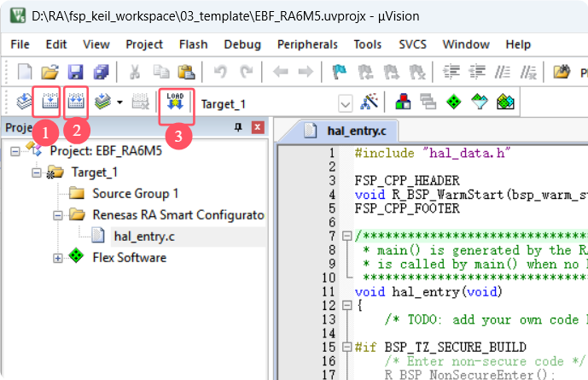Open the Batch Build icon
Screen dimensions: 588x380
(102, 102)
